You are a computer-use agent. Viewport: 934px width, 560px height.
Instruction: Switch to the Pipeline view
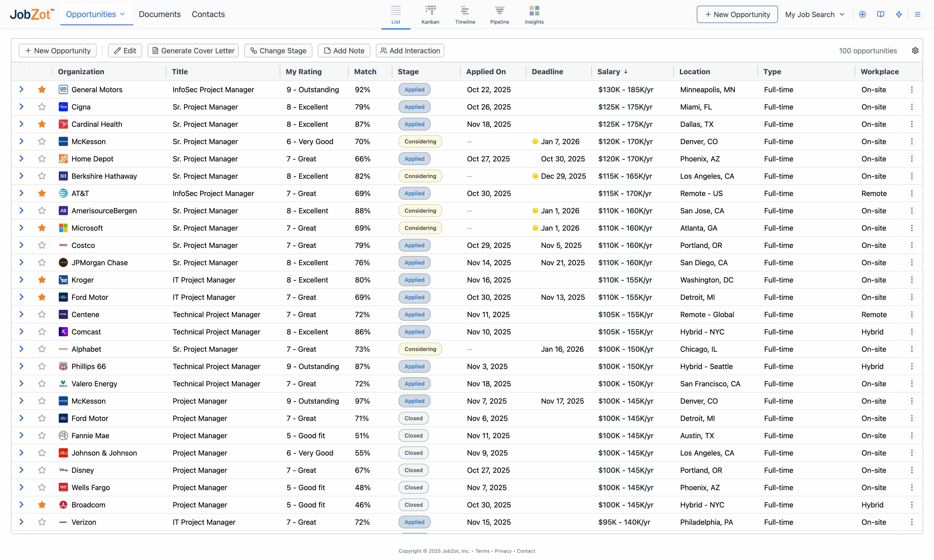tap(500, 15)
